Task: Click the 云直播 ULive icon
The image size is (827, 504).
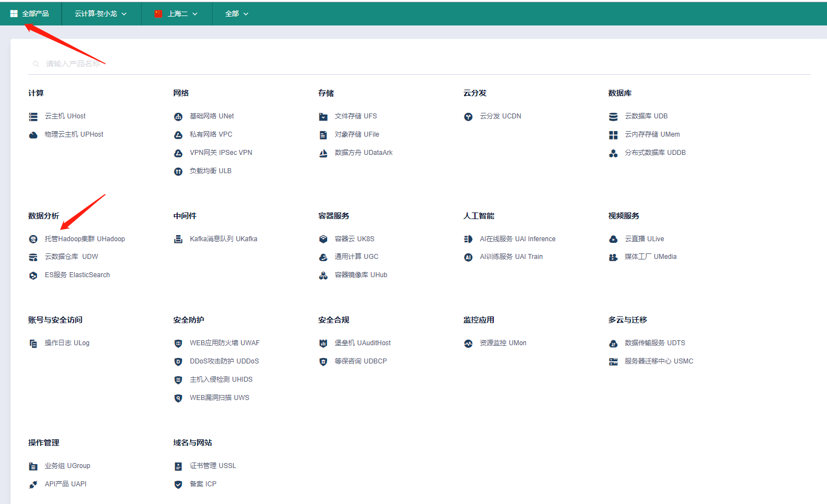Action: click(x=613, y=239)
